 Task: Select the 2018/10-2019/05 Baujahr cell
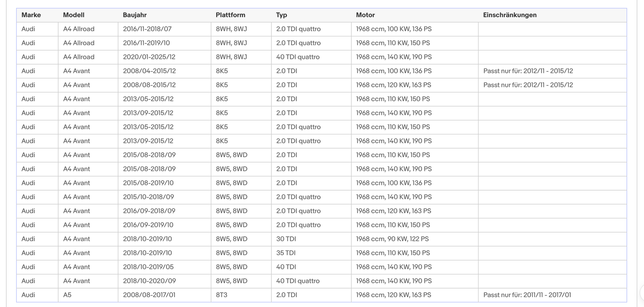point(164,267)
